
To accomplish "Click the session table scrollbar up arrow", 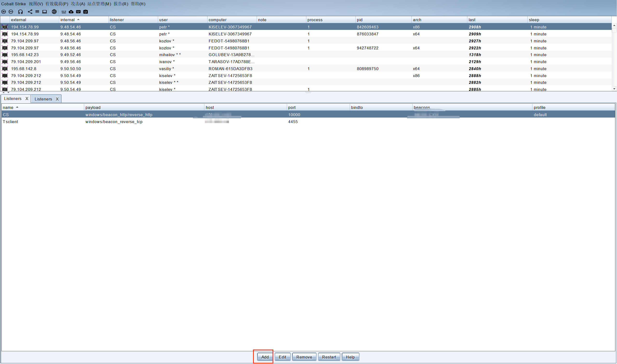I will (x=614, y=26).
